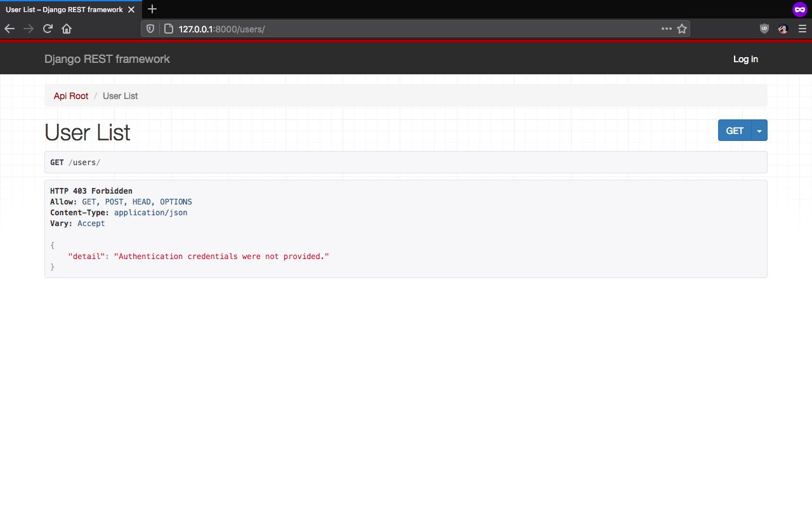Image resolution: width=812 pixels, height=508 pixels.
Task: Click the Log in link
Action: click(745, 59)
